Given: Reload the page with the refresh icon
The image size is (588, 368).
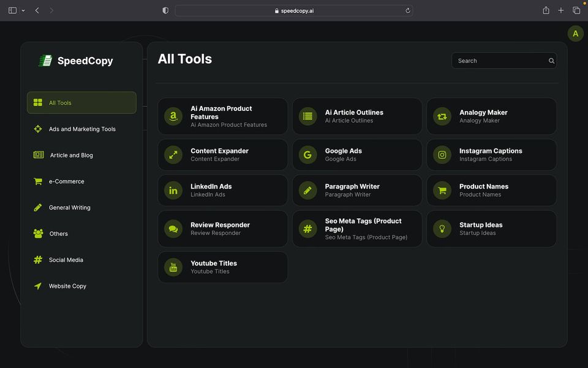Looking at the screenshot, I should click(408, 10).
